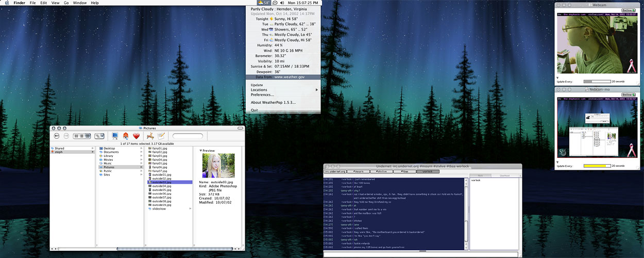
Task: Click the WeatherPop 58° menu bar icon
Action: click(264, 3)
